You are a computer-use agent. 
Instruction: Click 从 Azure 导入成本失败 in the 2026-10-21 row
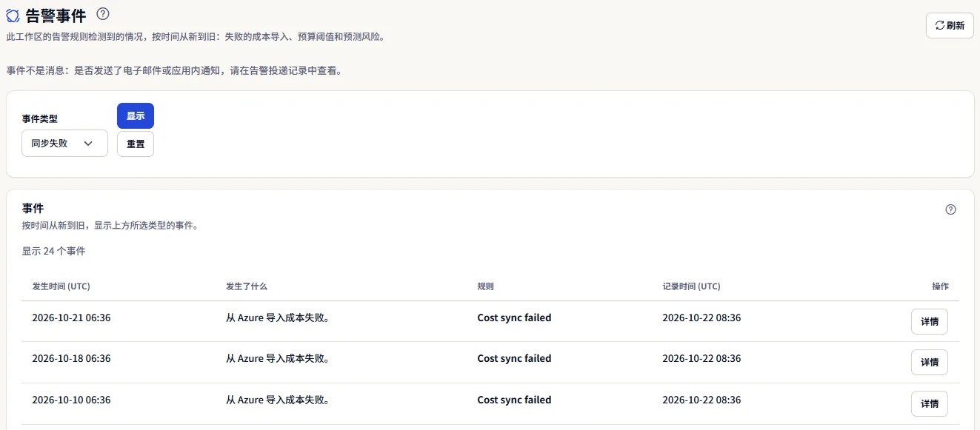pyautogui.click(x=278, y=318)
